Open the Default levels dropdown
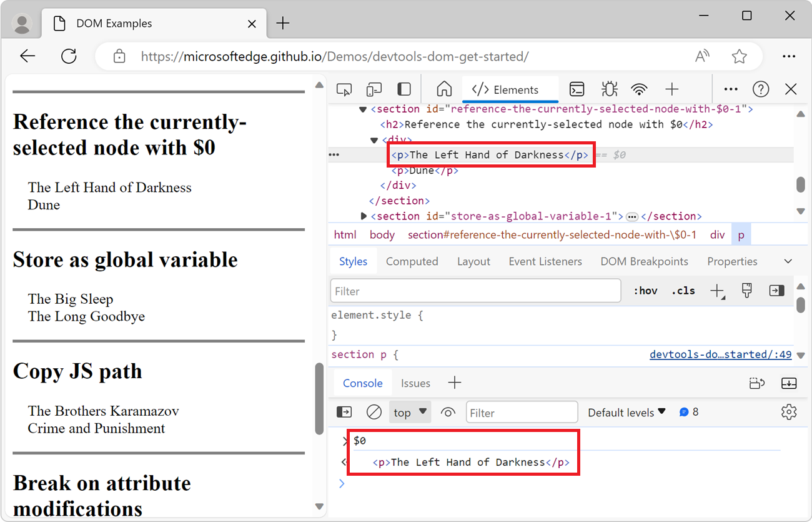The height and width of the screenshot is (522, 812). [x=626, y=413]
